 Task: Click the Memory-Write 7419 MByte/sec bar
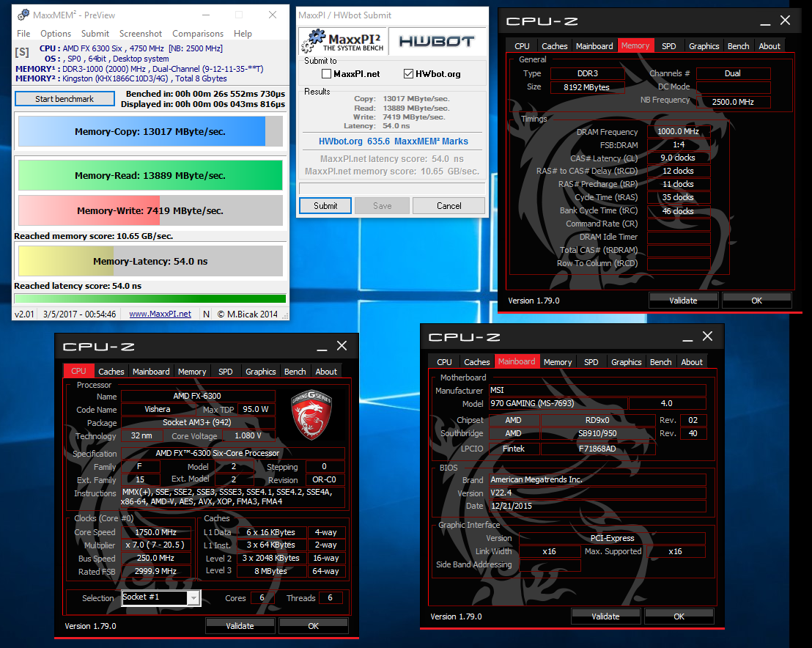[150, 210]
